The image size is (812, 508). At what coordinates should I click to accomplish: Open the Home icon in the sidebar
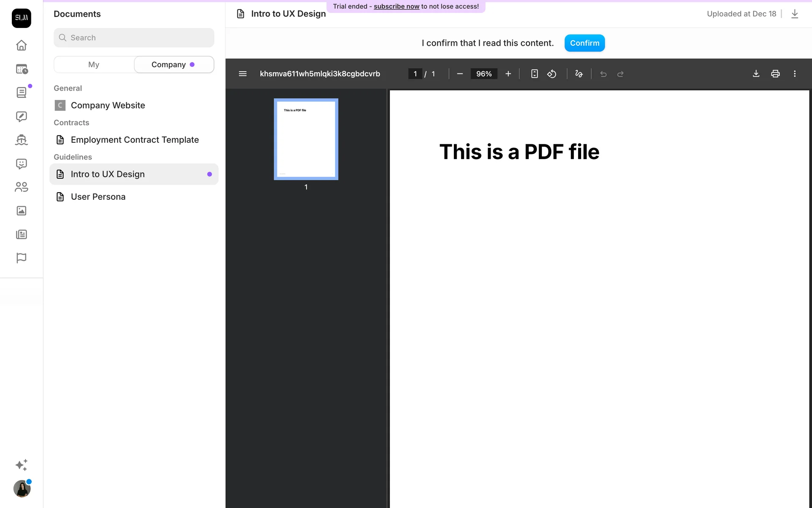pos(21,45)
